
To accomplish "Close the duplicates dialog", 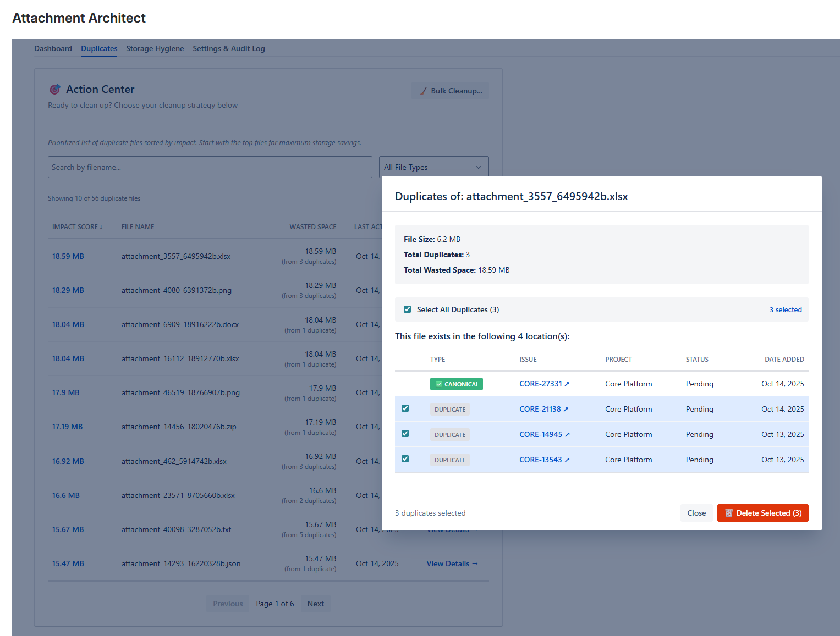I will click(x=696, y=513).
